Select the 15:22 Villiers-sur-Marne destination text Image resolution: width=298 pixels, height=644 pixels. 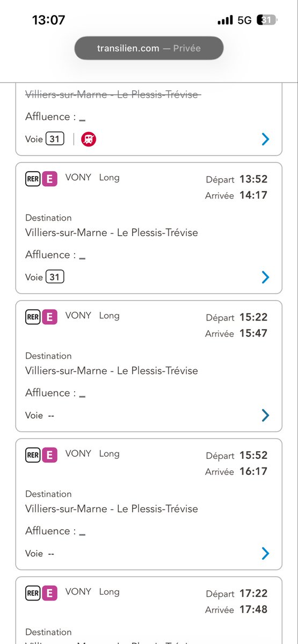pos(112,371)
